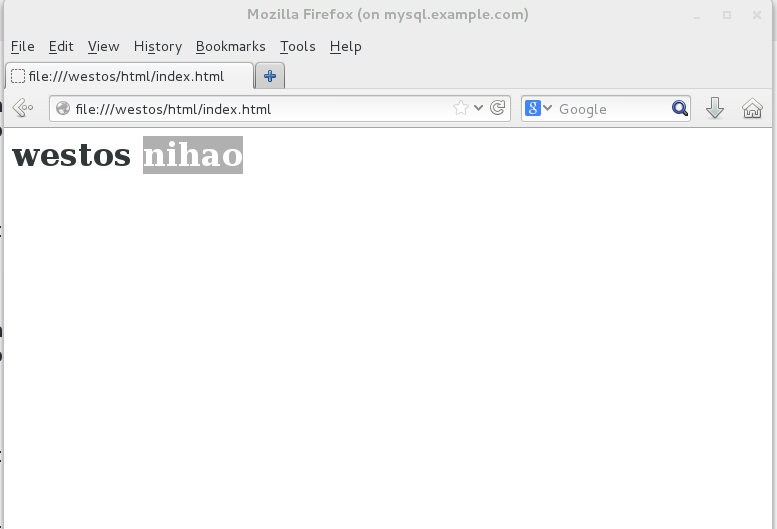The width and height of the screenshot is (777, 529).
Task: Open the File menu
Action: click(x=23, y=47)
